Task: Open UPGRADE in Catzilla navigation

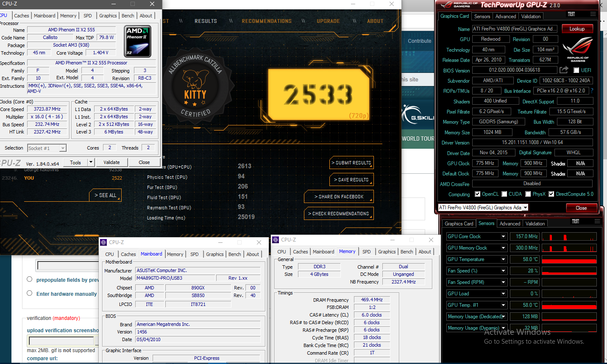Action: pyautogui.click(x=329, y=21)
